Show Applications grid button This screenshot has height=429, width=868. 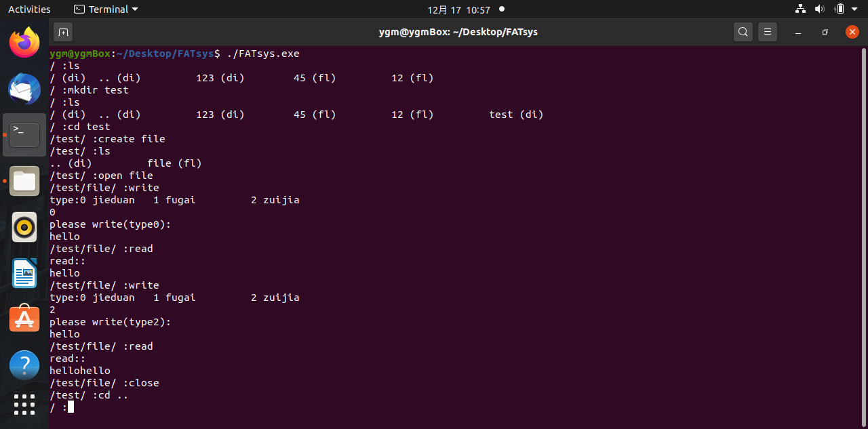(x=24, y=405)
